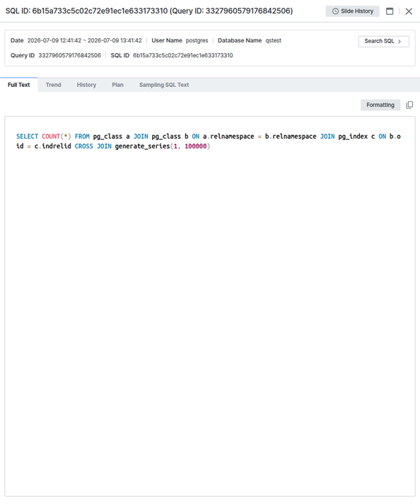Select the SQL ID value 6b15a733c5c02c72e91ec1e633173310
Image resolution: width=420 pixels, height=504 pixels.
point(183,55)
